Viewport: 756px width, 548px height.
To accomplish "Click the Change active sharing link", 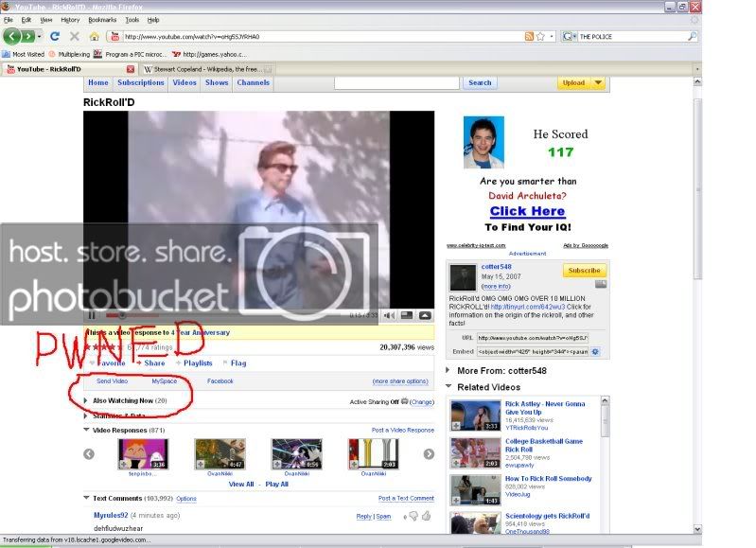I will [x=422, y=402].
